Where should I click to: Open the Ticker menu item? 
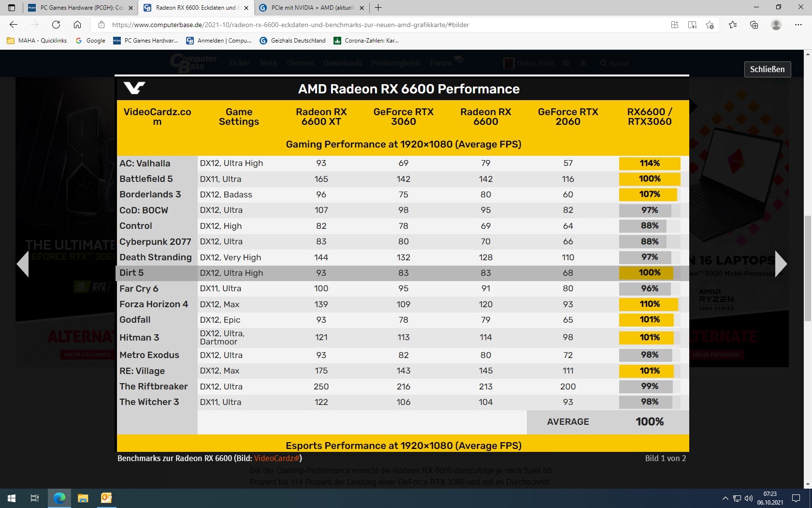239,63
